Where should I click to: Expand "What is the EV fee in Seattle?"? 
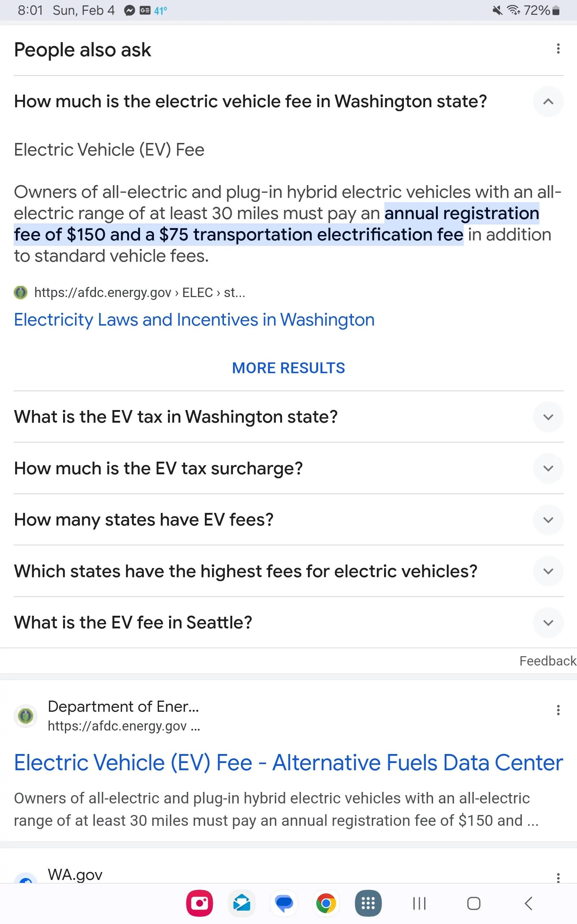[549, 622]
